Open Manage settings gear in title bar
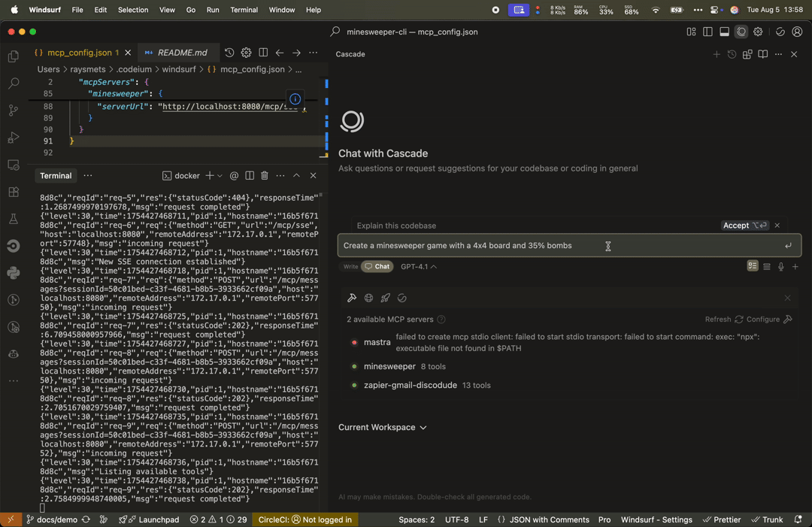 (758, 32)
